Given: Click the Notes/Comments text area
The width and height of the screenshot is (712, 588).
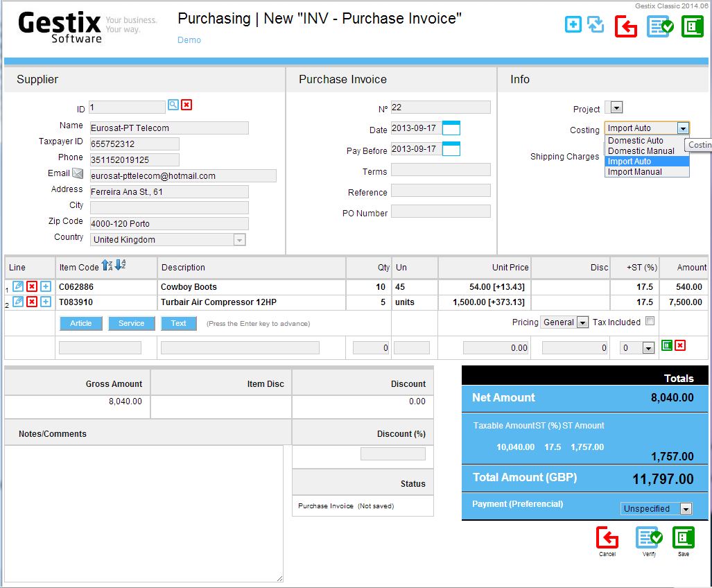Looking at the screenshot, I should pos(144,514).
